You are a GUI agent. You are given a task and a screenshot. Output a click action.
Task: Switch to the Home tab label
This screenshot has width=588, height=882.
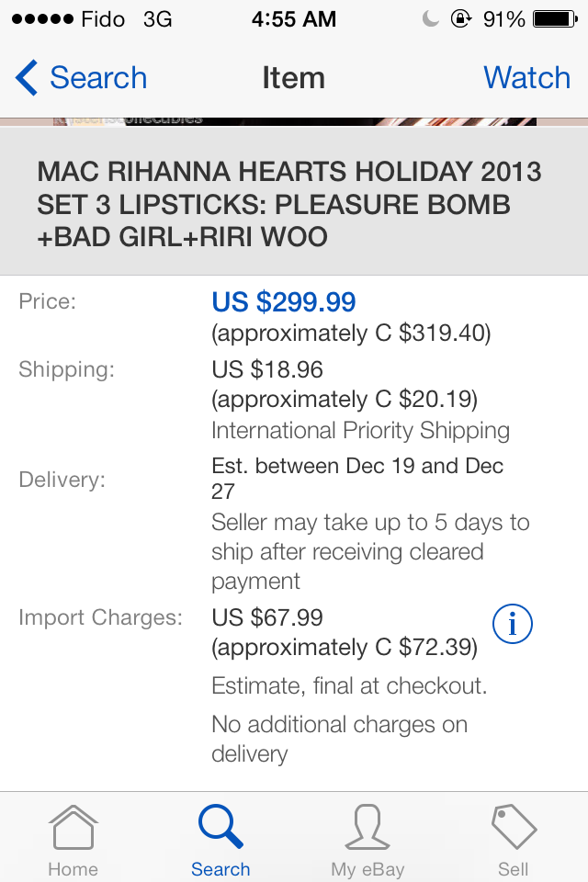(x=73, y=869)
